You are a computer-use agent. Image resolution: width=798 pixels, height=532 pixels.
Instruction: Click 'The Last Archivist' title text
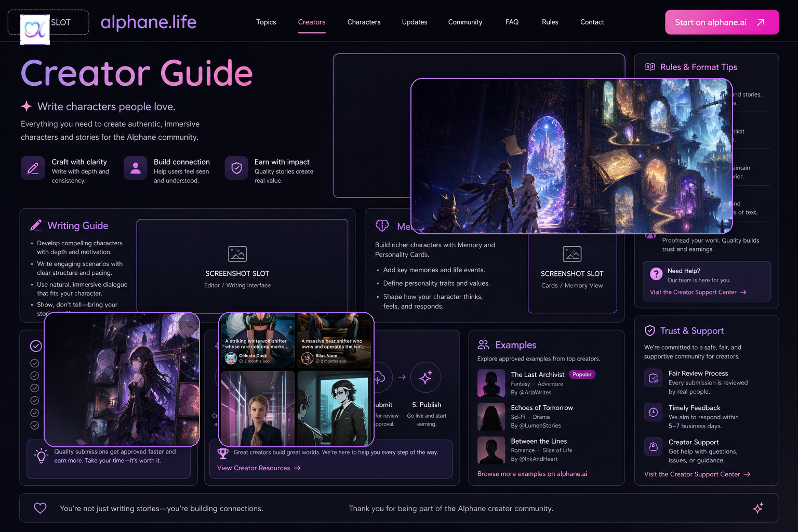click(537, 375)
